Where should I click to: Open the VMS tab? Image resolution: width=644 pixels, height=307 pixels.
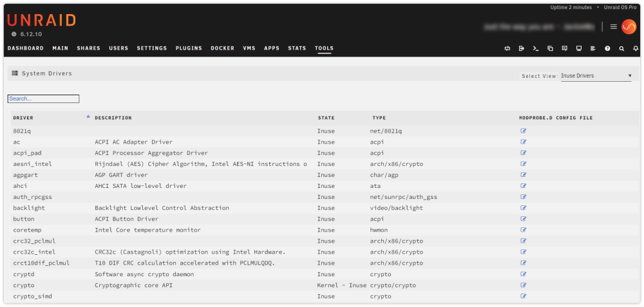coord(249,48)
